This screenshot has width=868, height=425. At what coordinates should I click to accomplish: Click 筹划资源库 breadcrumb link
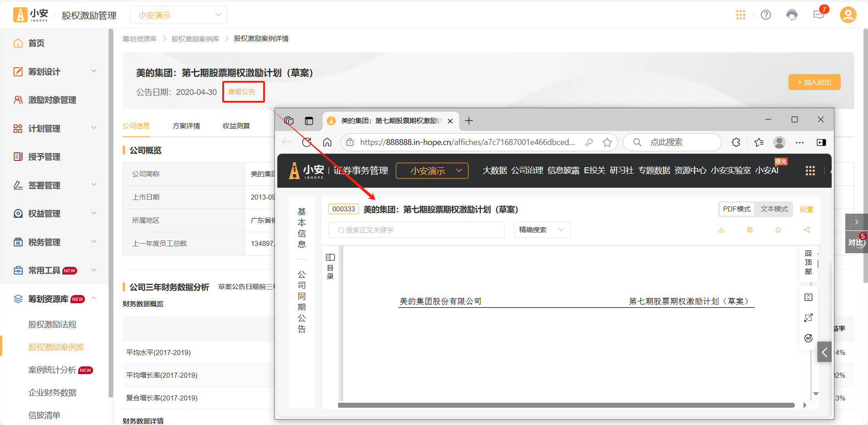tap(140, 39)
